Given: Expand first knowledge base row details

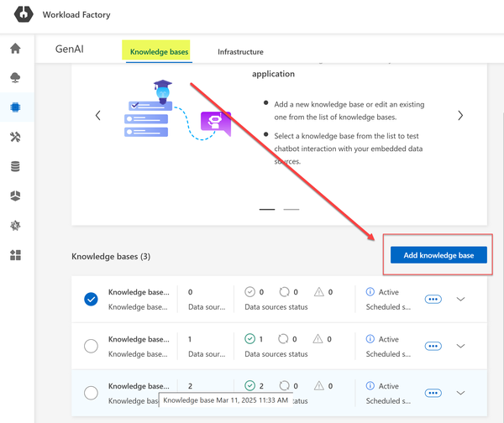Looking at the screenshot, I should [460, 300].
